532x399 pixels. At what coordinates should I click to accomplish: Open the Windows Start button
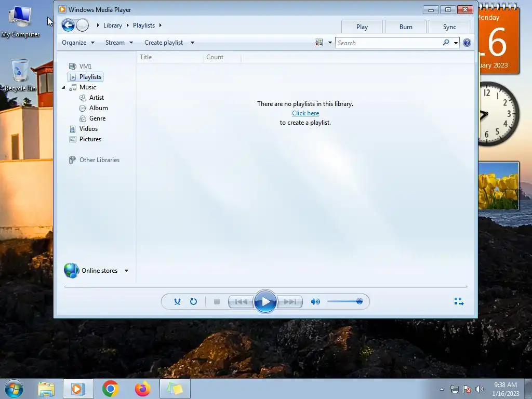[14, 389]
